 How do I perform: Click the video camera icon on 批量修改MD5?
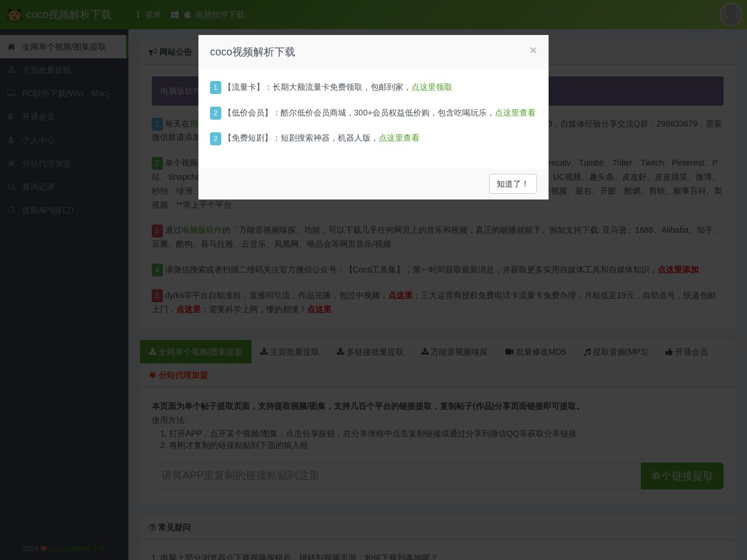pos(509,352)
